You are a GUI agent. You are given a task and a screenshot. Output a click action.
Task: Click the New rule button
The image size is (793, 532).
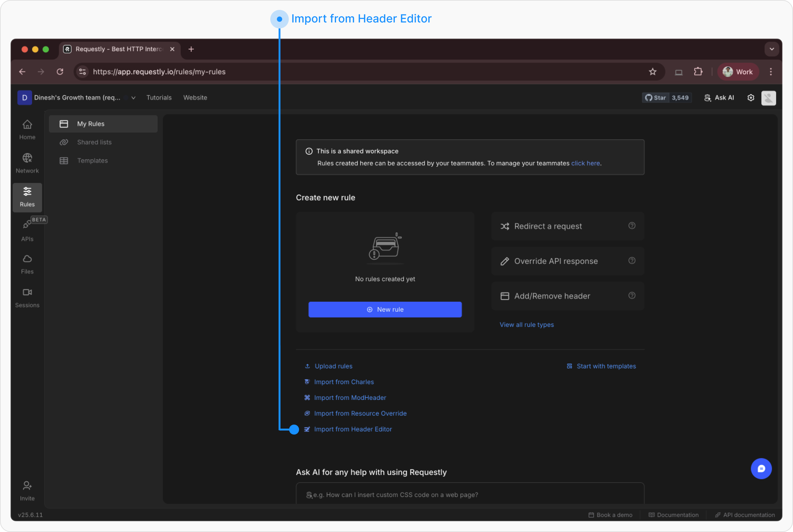point(385,309)
